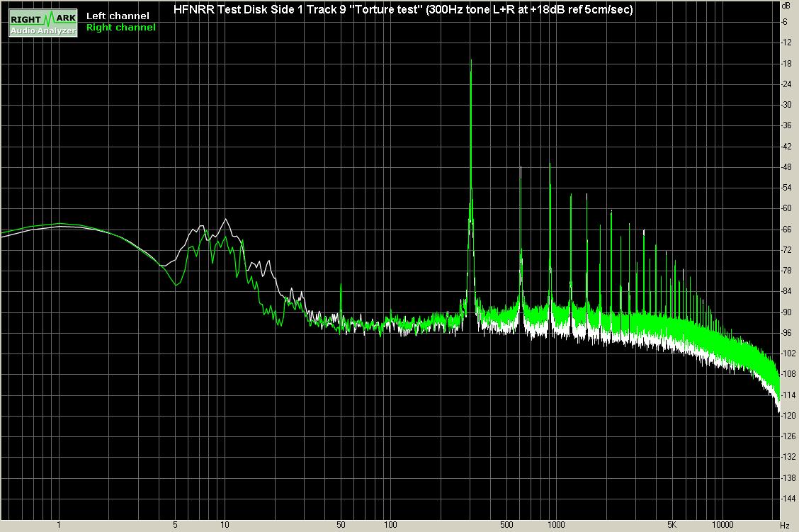Click the -108 value on the dB axis

point(788,374)
